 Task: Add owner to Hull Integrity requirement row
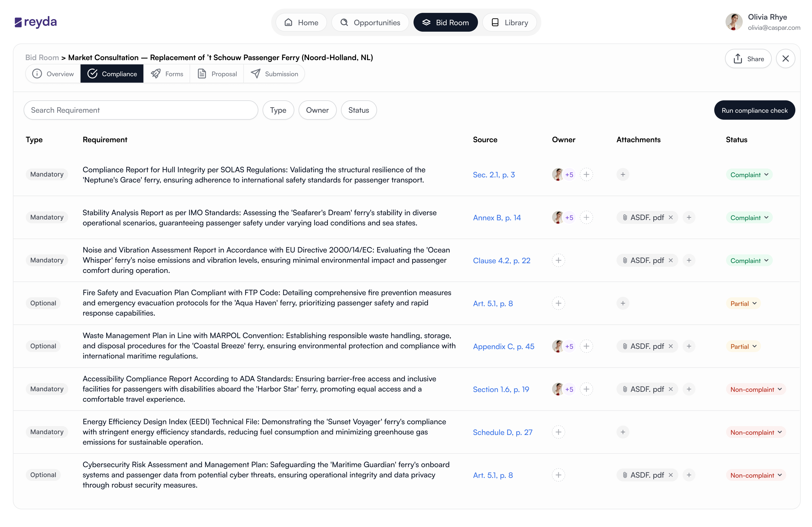pos(586,174)
